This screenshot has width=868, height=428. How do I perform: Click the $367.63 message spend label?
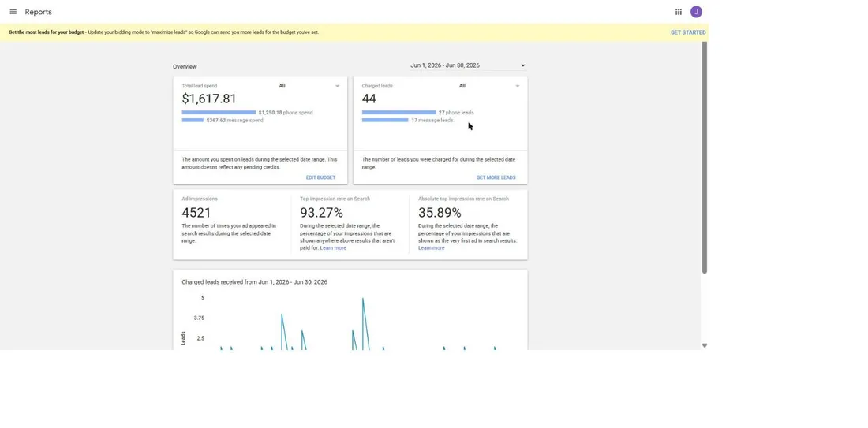point(234,120)
